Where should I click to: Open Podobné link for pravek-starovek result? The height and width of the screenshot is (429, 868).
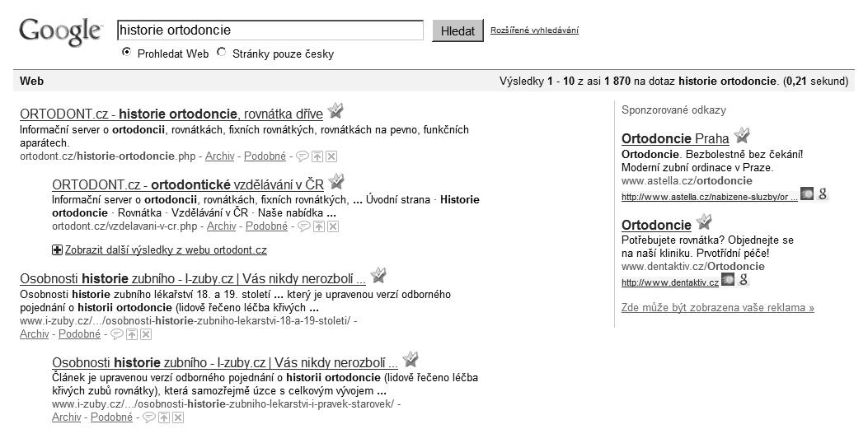(112, 417)
